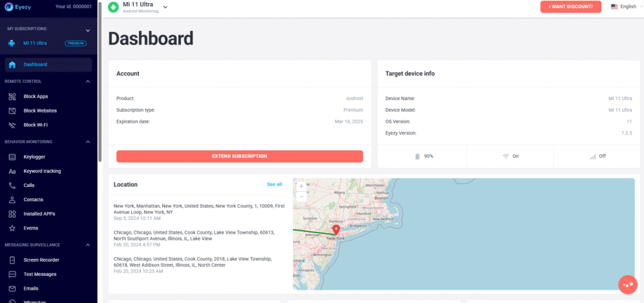Click the Block Wi-Fi icon

pos(13,125)
